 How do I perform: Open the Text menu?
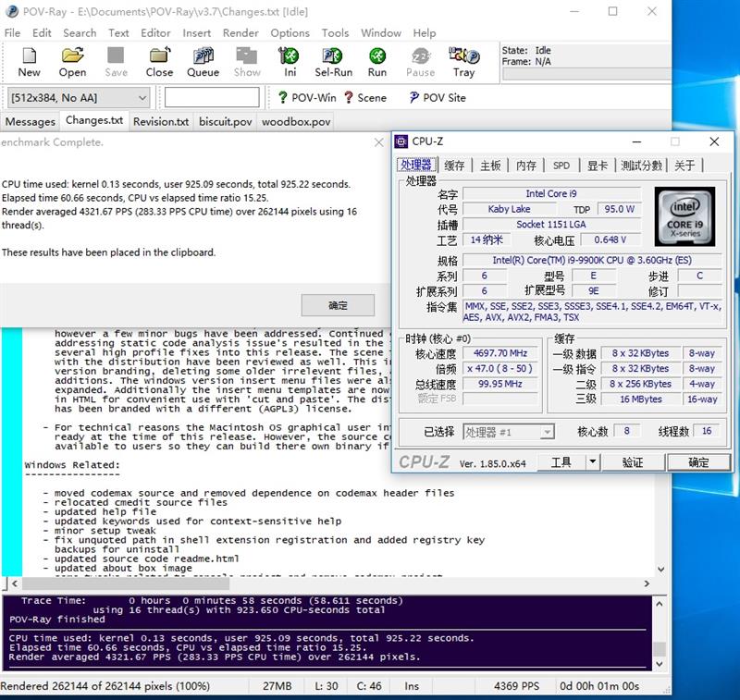pos(118,33)
